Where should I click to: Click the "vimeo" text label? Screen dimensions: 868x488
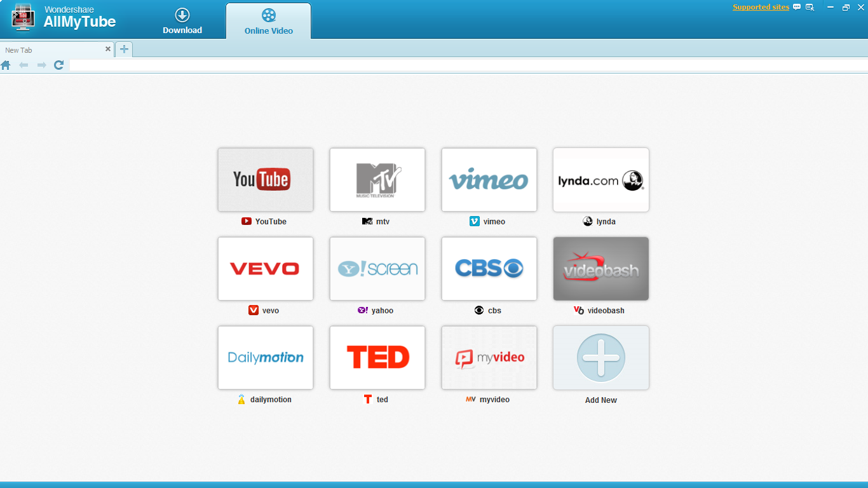pyautogui.click(x=494, y=222)
